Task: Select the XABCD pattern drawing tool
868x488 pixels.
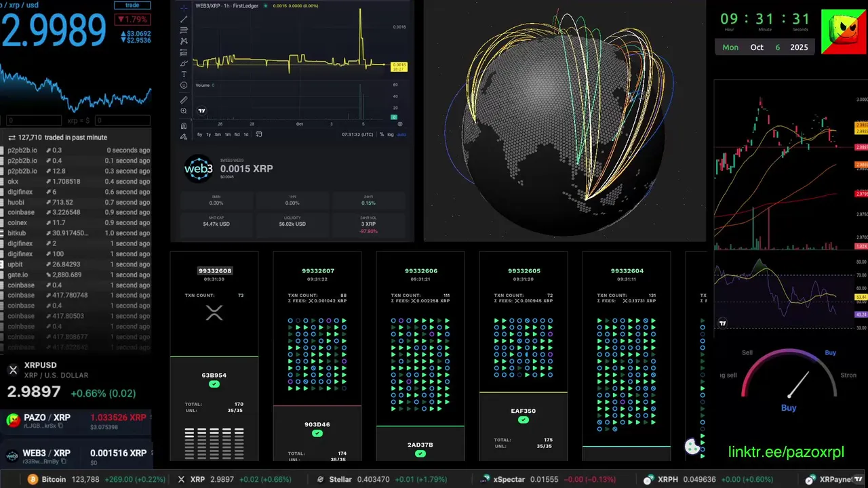Action: (x=184, y=41)
